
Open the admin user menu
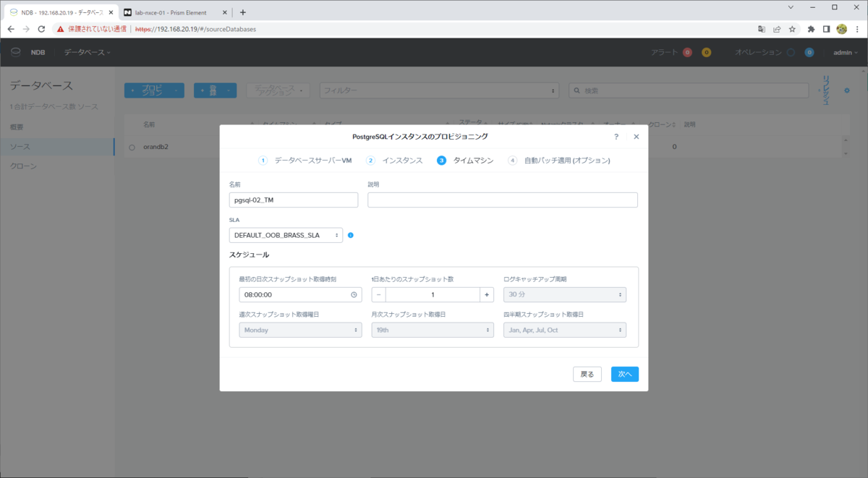tap(845, 52)
